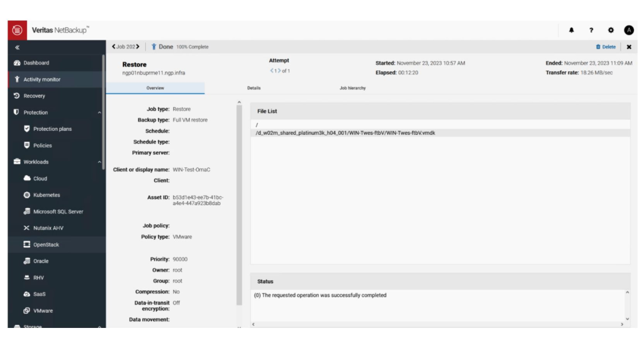The width and height of the screenshot is (644, 350).
Task: Go to previous job arrow
Action: (114, 47)
